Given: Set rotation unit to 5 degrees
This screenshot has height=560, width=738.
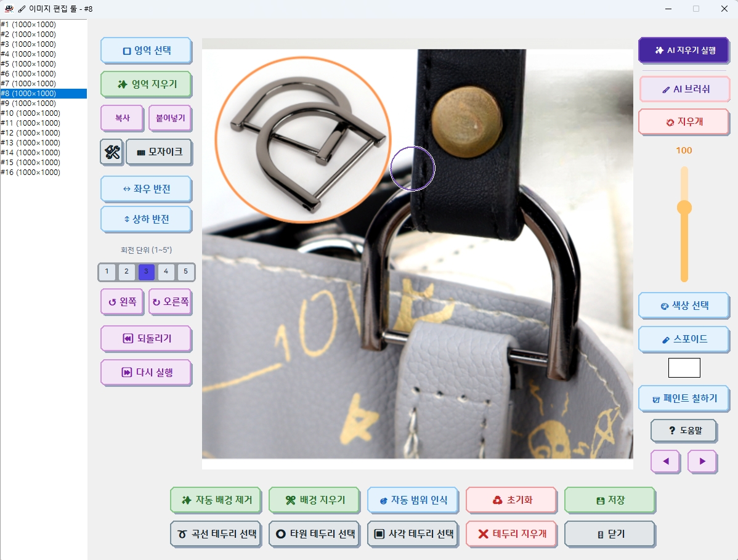Looking at the screenshot, I should click(185, 272).
